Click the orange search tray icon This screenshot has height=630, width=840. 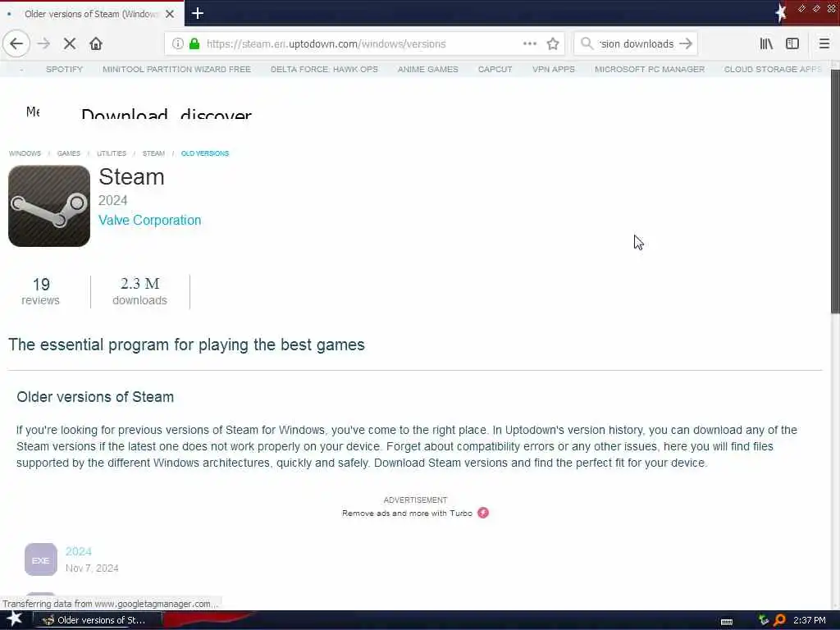(779, 620)
